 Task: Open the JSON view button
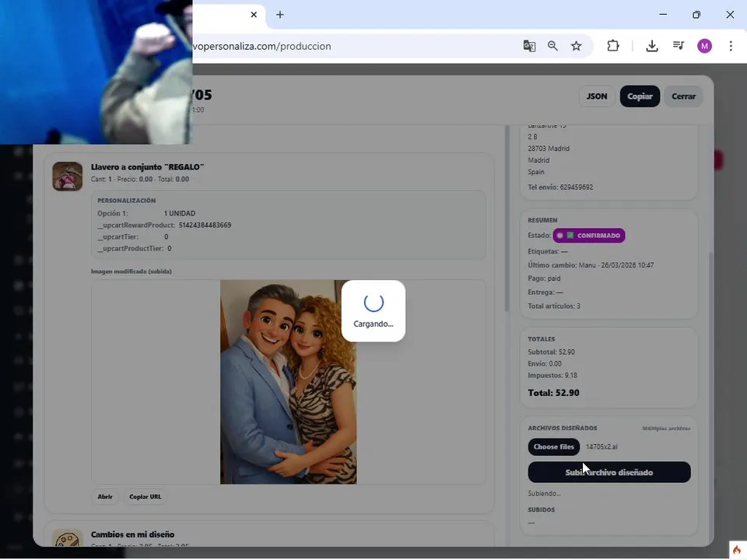point(597,96)
